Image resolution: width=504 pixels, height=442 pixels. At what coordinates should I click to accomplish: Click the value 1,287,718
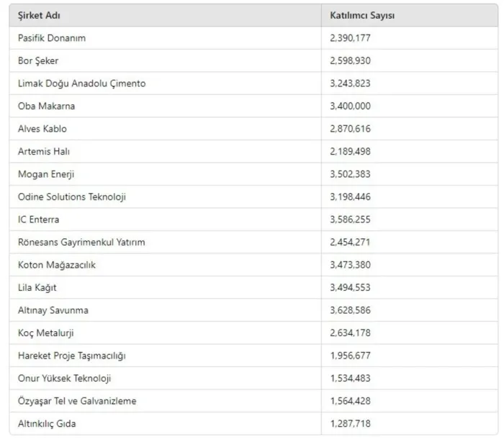(x=350, y=424)
